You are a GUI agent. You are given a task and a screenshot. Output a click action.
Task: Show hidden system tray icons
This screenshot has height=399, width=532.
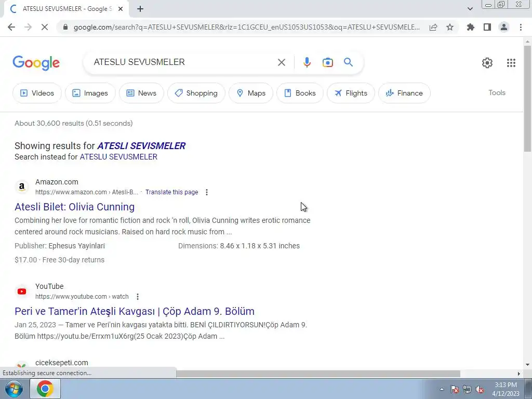click(x=442, y=389)
